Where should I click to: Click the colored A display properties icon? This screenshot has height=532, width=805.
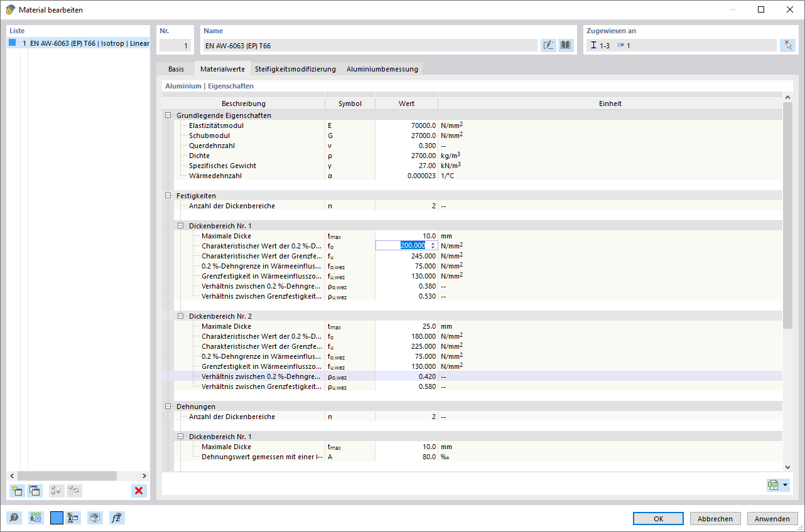[x=74, y=518]
